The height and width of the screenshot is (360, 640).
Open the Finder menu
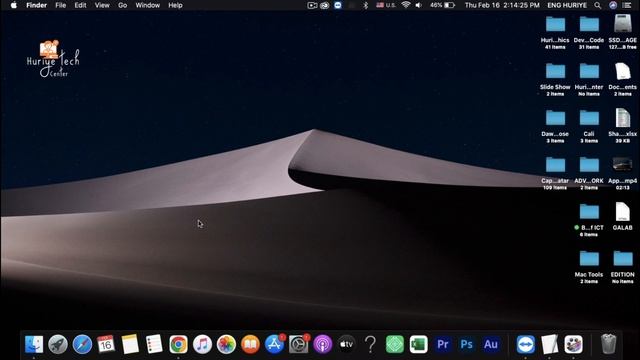coord(36,5)
